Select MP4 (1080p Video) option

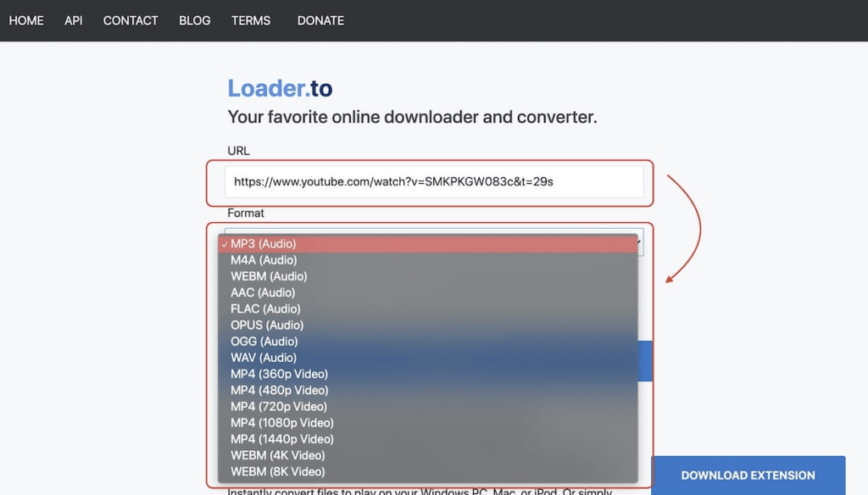point(428,423)
